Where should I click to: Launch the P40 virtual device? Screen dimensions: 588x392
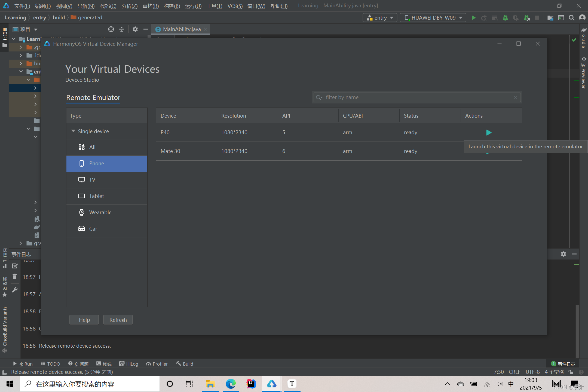(x=489, y=133)
